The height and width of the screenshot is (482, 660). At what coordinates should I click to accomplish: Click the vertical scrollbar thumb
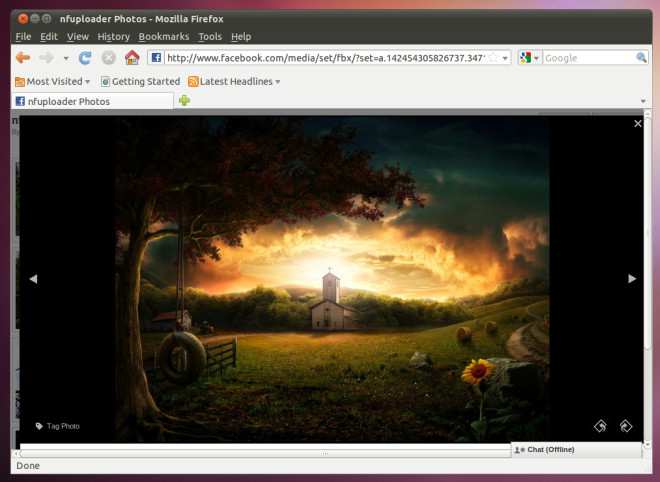(x=647, y=232)
